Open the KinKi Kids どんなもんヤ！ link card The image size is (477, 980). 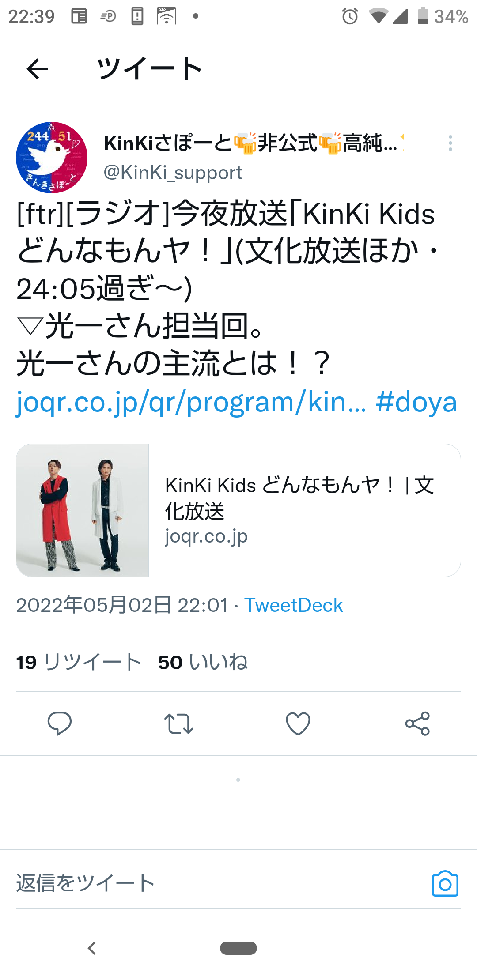pyautogui.click(x=238, y=510)
